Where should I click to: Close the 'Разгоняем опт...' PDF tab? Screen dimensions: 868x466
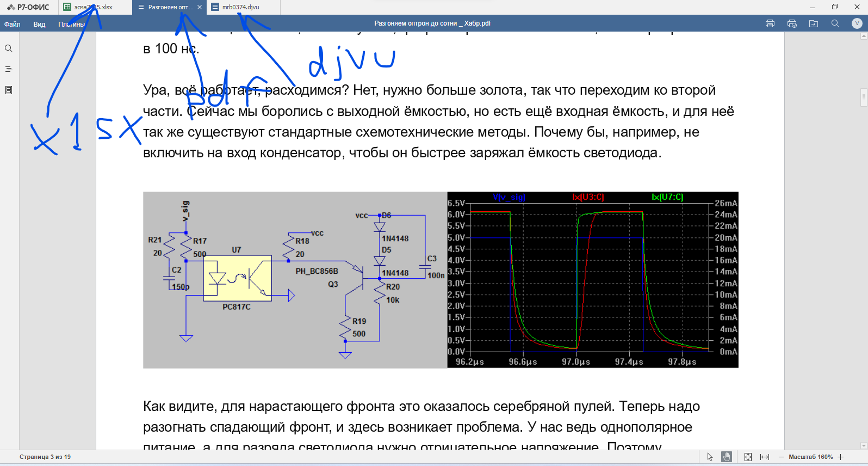click(x=200, y=7)
